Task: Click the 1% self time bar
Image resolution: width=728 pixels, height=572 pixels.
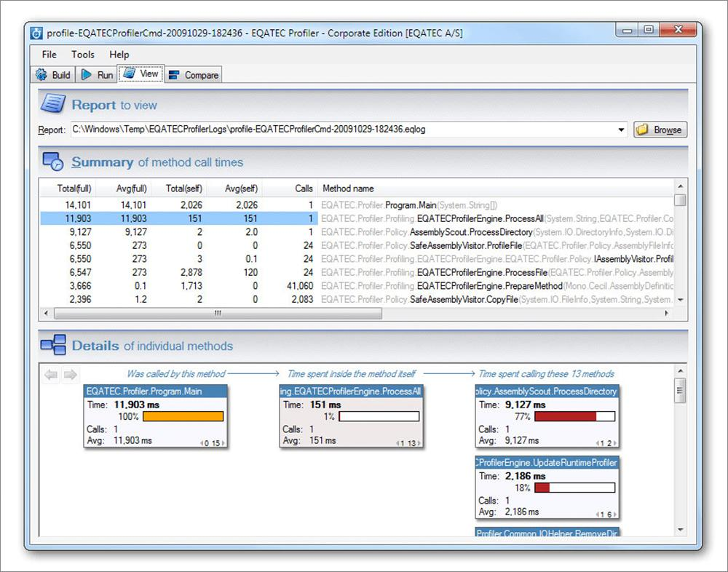Action: [379, 416]
